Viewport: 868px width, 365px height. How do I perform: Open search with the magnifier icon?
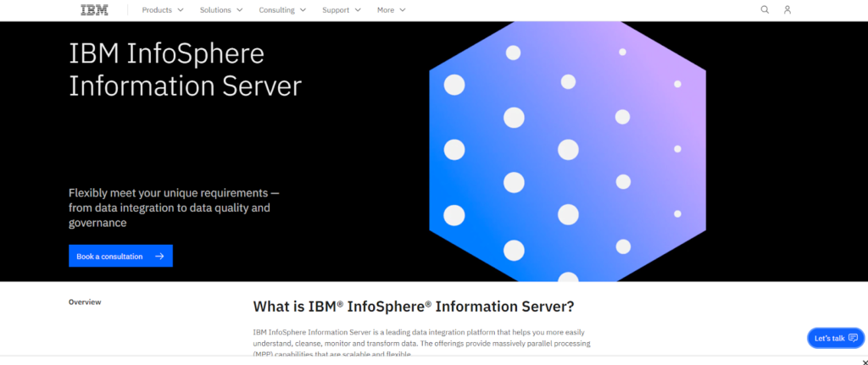coord(765,10)
